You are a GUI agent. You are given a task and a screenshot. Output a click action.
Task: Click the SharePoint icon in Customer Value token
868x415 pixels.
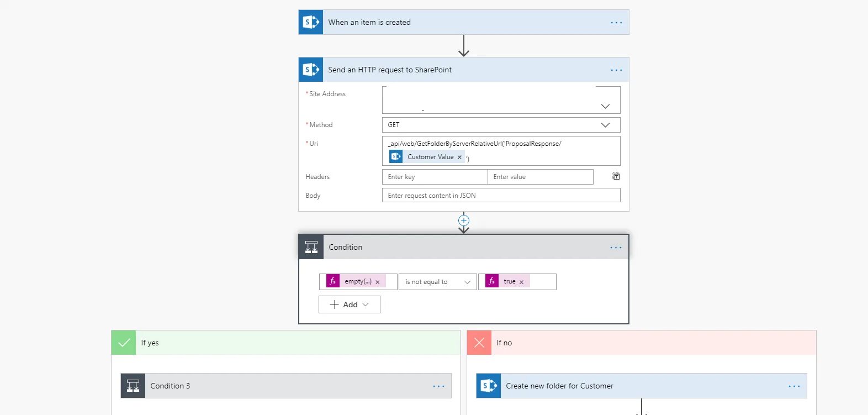[396, 156]
